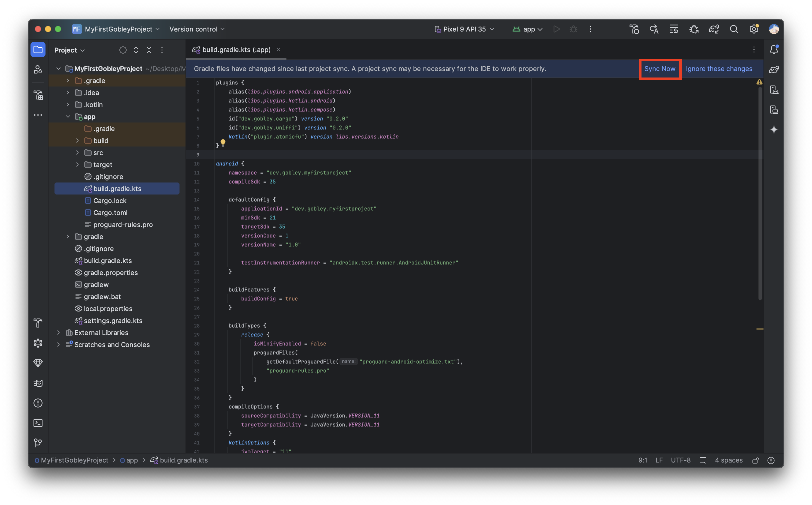Open Cargo.toml in project tree

(x=110, y=213)
